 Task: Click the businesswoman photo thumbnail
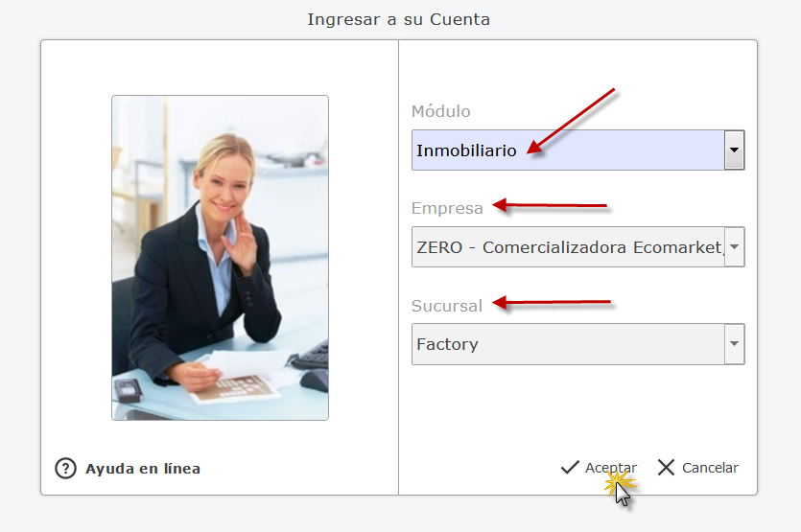click(x=221, y=258)
